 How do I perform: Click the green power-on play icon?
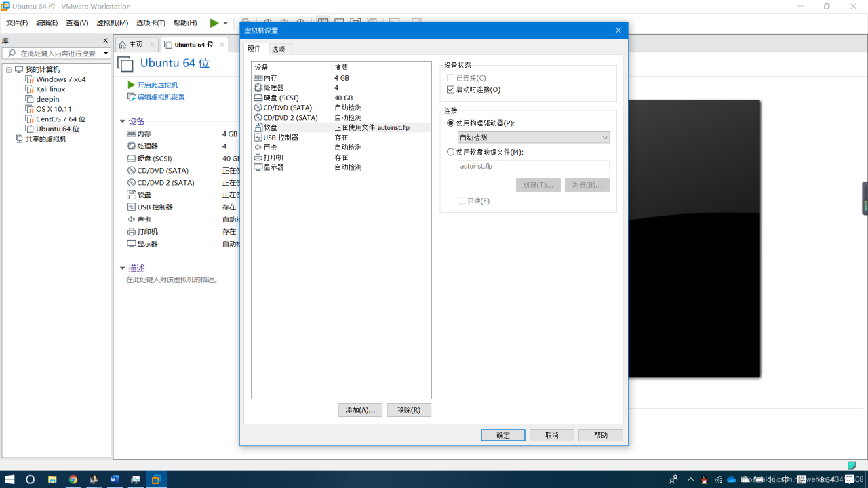tap(214, 23)
